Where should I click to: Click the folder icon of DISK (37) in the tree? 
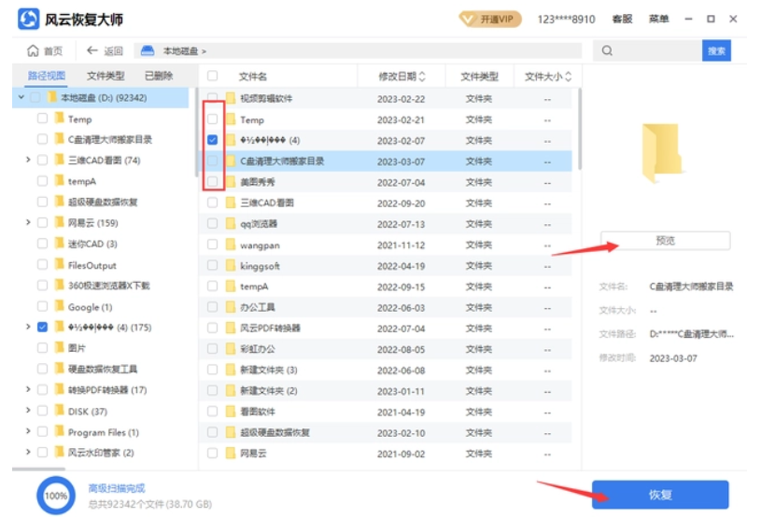coord(59,411)
